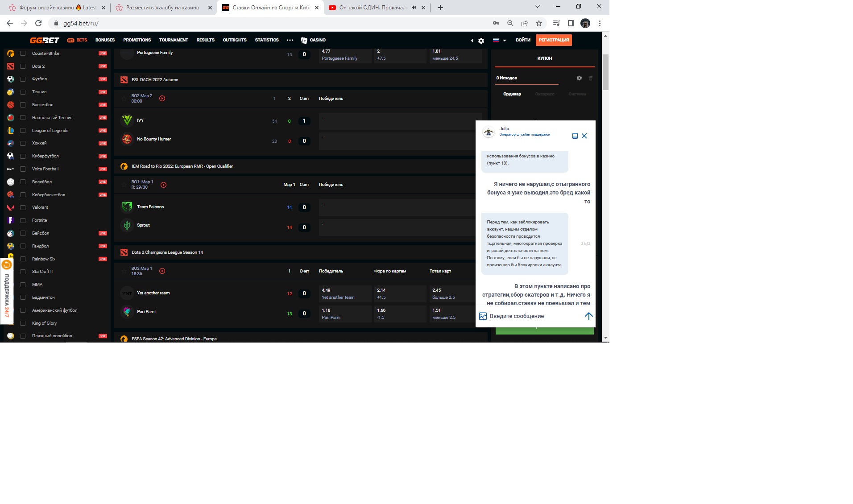The width and height of the screenshot is (853, 504).
Task: Tick the Valorant checkbox
Action: (x=23, y=207)
